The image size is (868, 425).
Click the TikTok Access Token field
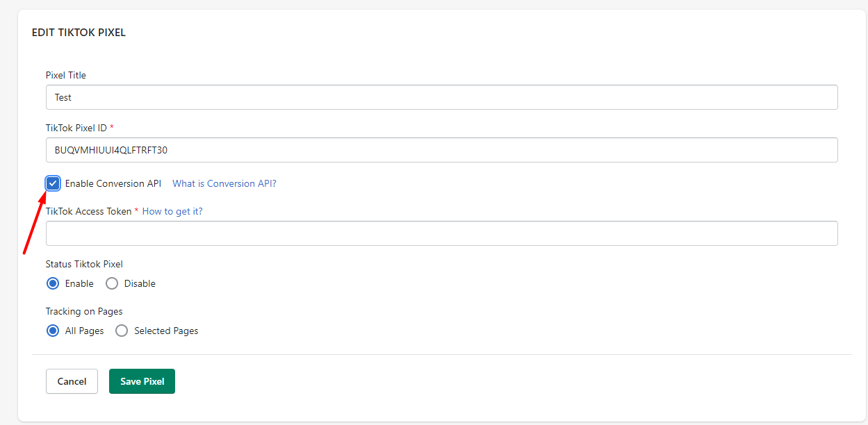[441, 233]
